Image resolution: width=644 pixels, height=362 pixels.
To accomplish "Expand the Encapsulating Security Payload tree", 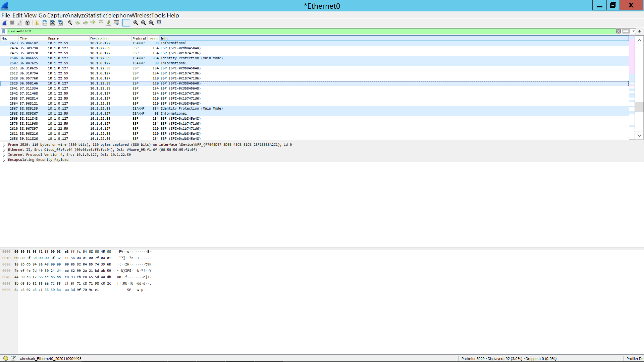I will (x=4, y=160).
